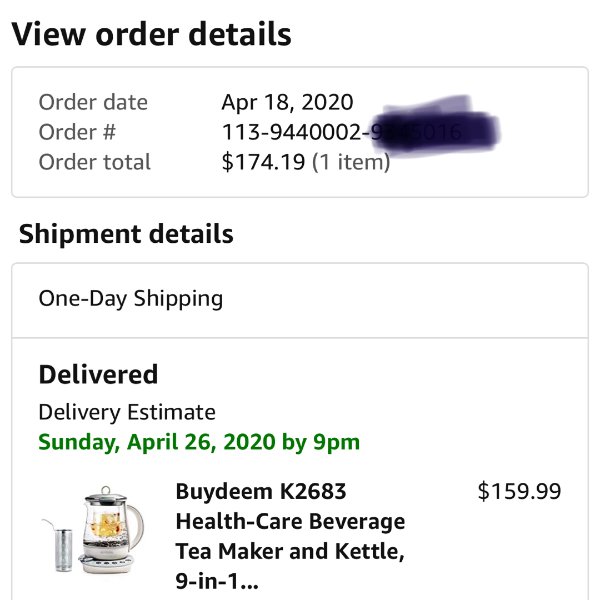Select the Delivery Estimate label
600x600 pixels.
[x=127, y=412]
